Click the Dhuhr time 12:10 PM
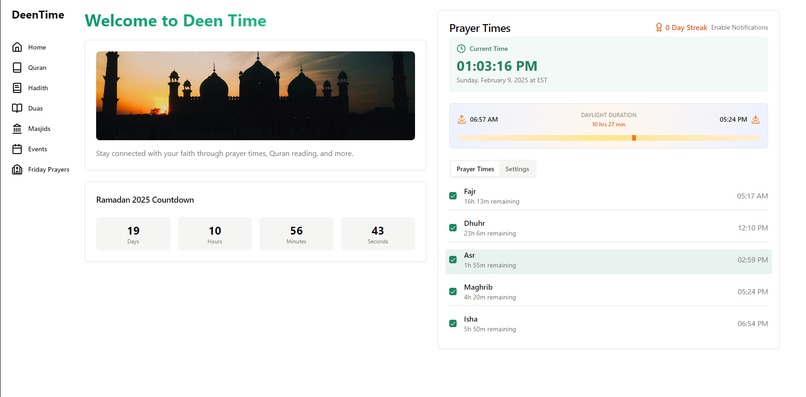Viewport: 806px width, 397px height. pos(753,228)
